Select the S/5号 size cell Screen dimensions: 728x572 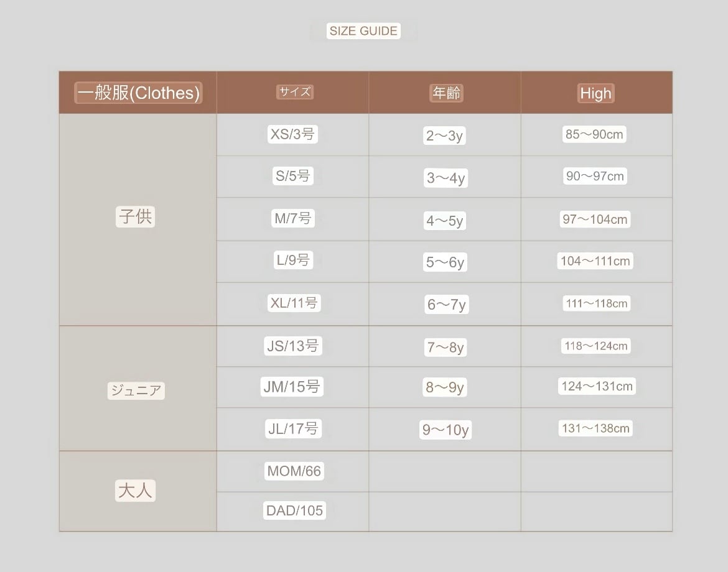(292, 176)
